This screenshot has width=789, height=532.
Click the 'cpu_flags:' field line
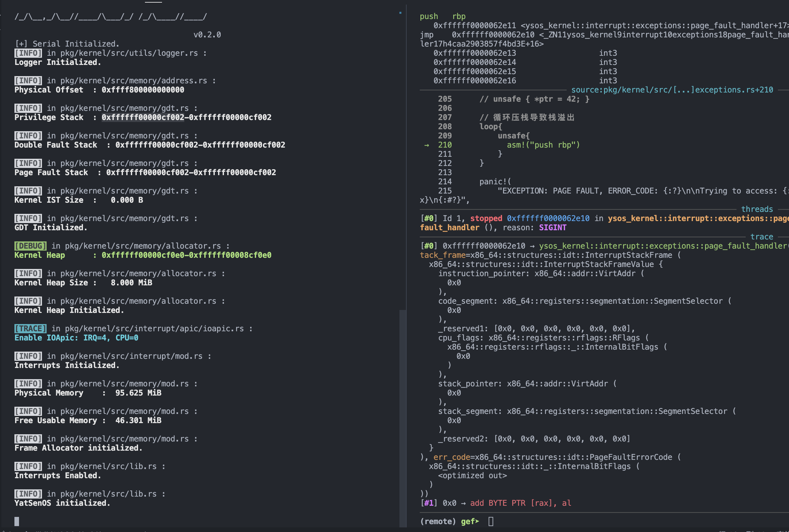point(543,338)
